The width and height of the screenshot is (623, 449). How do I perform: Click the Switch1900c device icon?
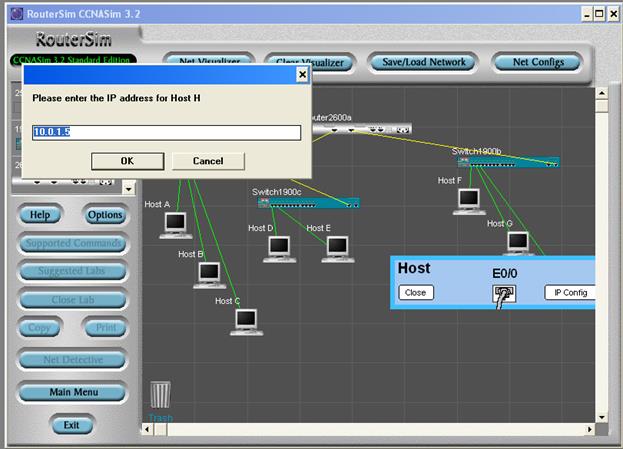(x=308, y=203)
